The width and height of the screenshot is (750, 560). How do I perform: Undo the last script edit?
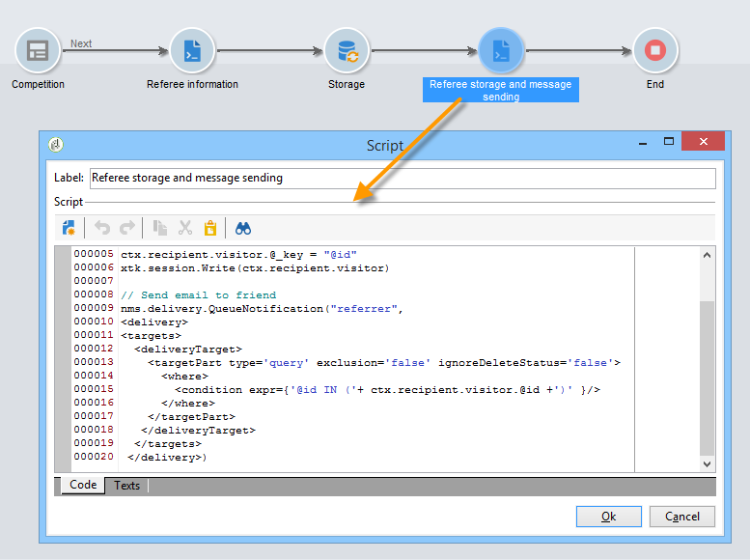point(102,228)
